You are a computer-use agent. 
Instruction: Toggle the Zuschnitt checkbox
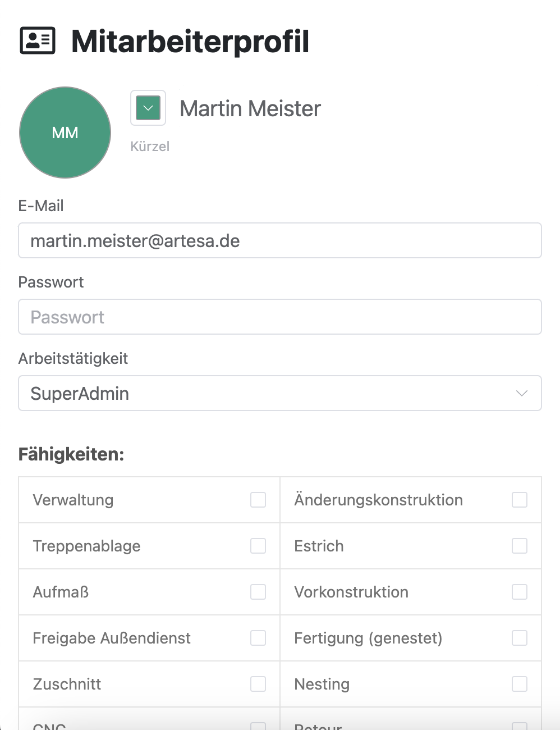pyautogui.click(x=258, y=683)
